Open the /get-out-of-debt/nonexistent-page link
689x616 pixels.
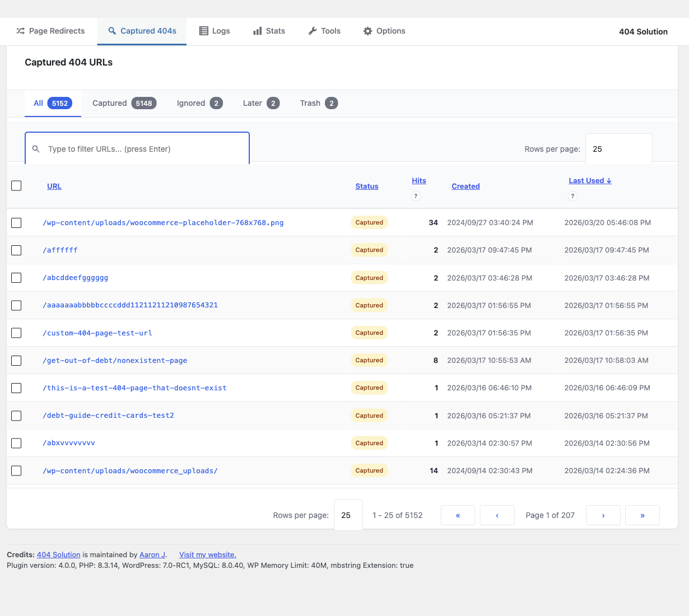[x=115, y=361]
